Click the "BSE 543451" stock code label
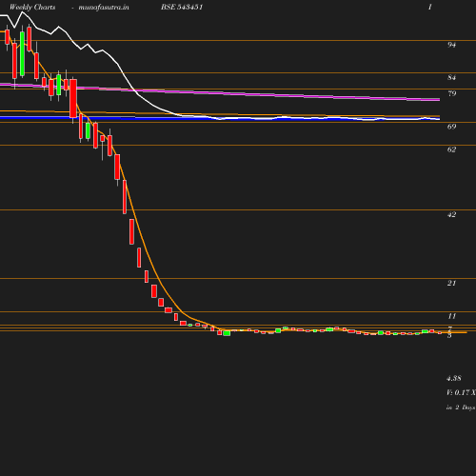The height and width of the screenshot is (476, 476). (182, 7)
